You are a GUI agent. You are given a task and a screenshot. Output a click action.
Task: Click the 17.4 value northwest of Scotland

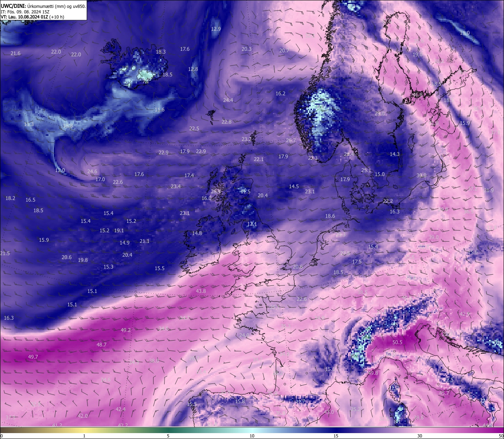click(189, 175)
